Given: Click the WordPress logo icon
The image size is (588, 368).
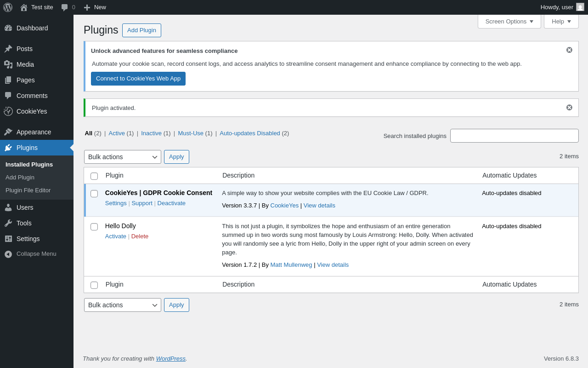Looking at the screenshot, I should [8, 7].
